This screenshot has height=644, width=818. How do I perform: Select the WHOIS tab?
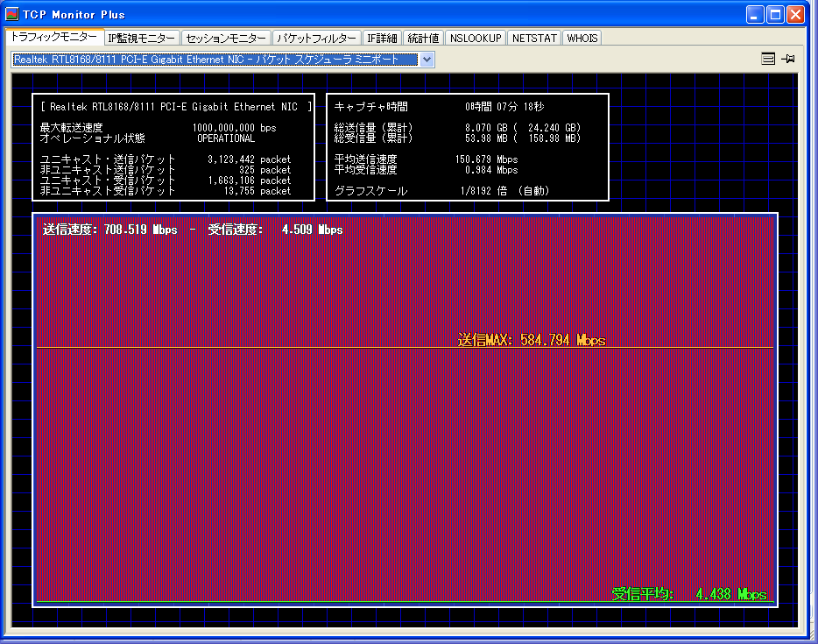pyautogui.click(x=582, y=39)
